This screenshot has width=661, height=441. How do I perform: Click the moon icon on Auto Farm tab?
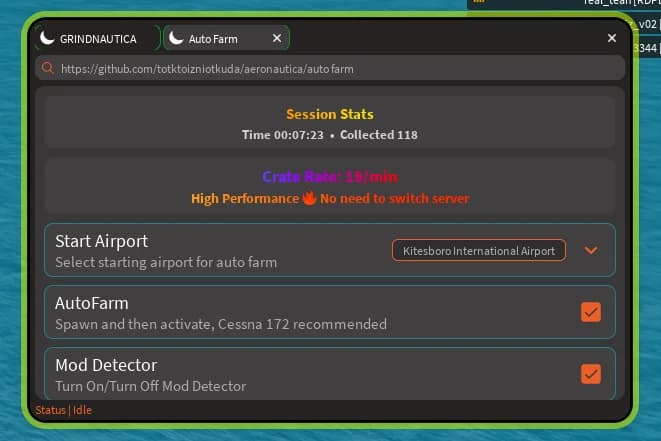tap(176, 38)
